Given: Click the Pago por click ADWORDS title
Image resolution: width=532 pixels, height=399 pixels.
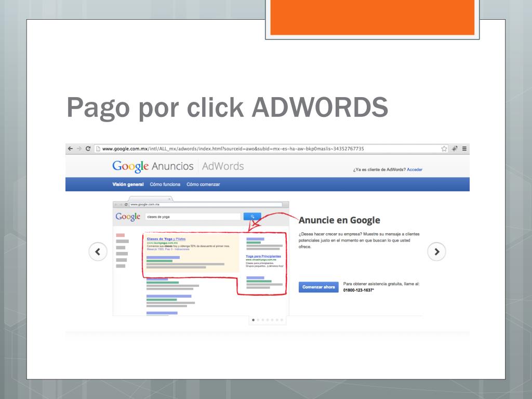Looking at the screenshot, I should click(x=228, y=108).
